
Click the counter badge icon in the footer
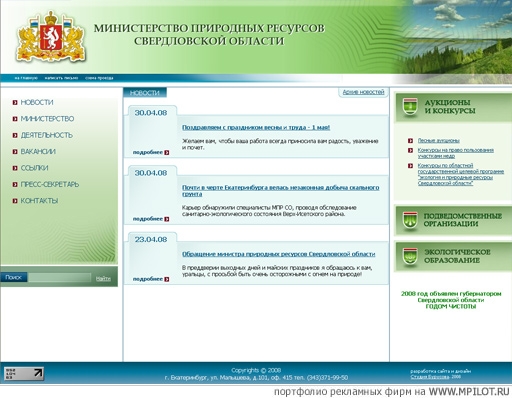[24, 373]
